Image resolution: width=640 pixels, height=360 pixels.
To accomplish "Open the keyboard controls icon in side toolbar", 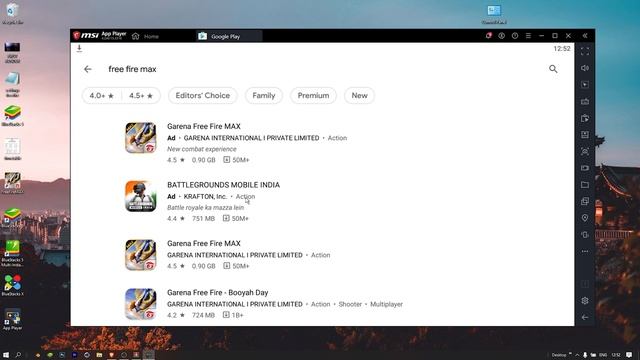I will click(x=585, y=101).
